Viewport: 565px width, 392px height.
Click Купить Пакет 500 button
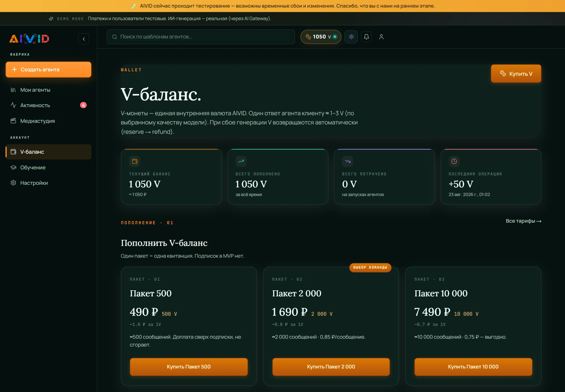tap(189, 367)
